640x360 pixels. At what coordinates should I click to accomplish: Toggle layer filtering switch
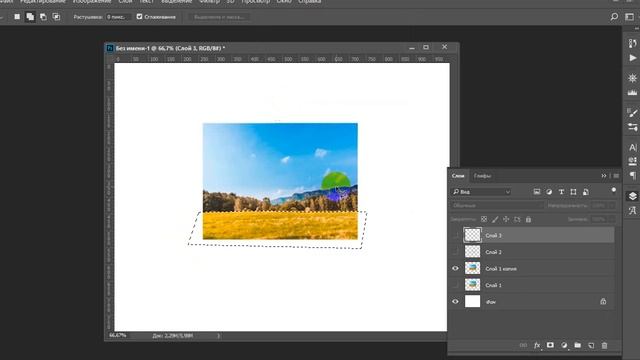tap(613, 191)
